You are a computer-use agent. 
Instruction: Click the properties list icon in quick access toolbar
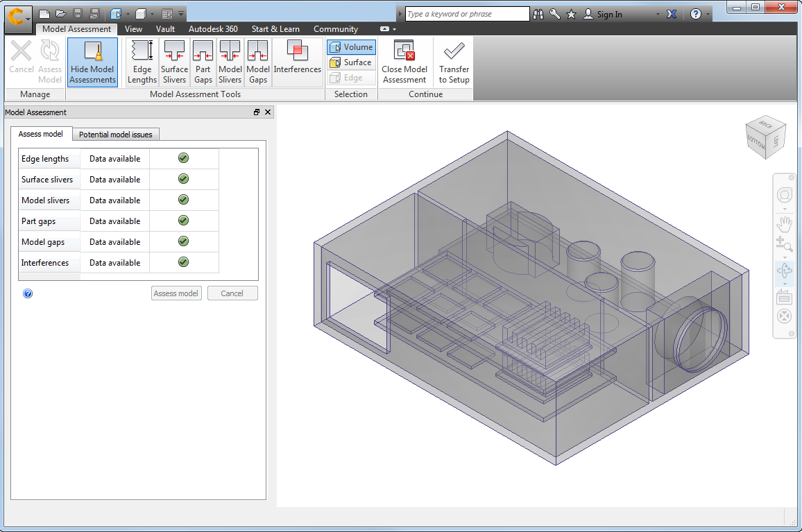coord(167,14)
